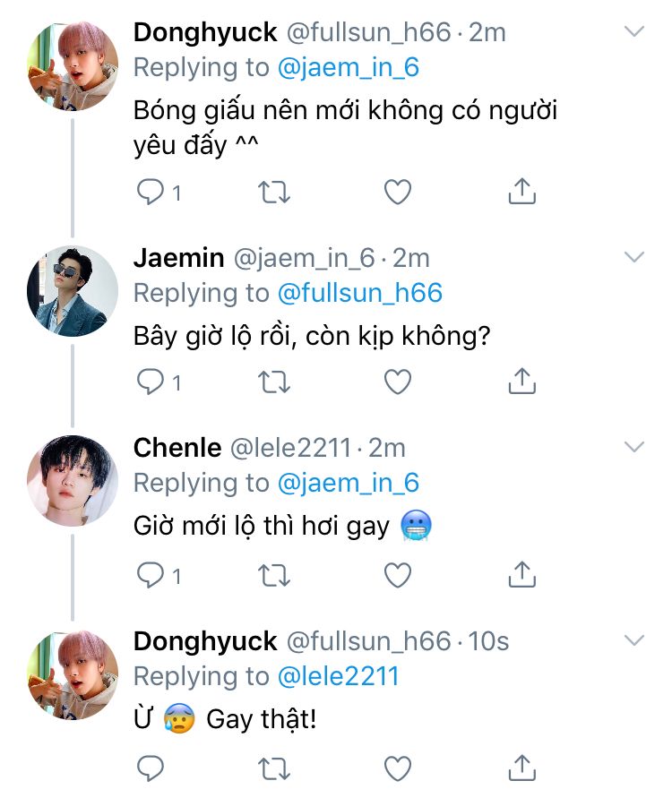Reply to Donghyuck's first tweet

tap(150, 192)
